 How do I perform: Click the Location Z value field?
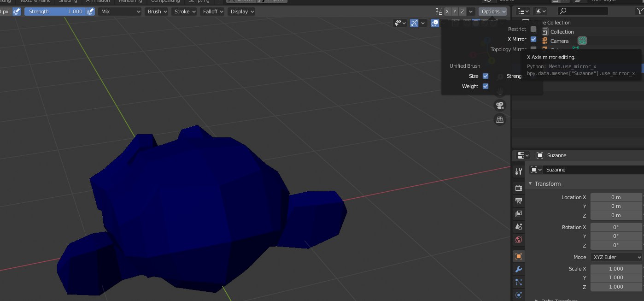coord(616,215)
